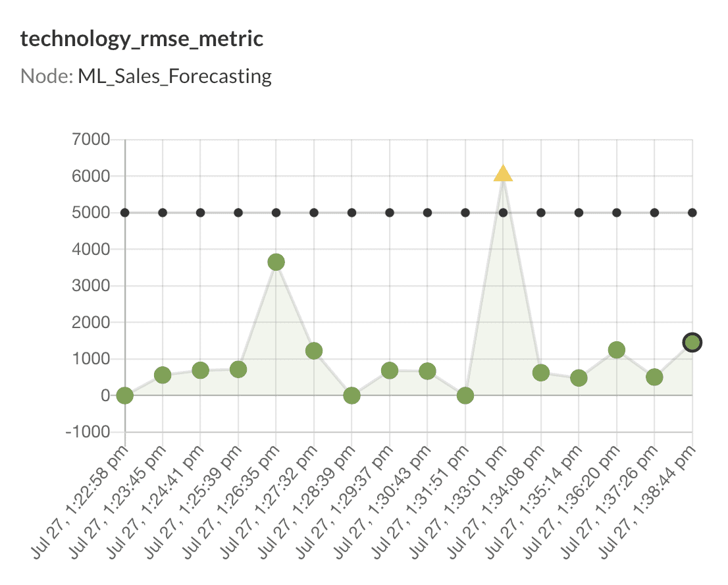Click the black threshold dot at 1:38:44 pm
Image resolution: width=728 pixels, height=585 pixels.
692,213
